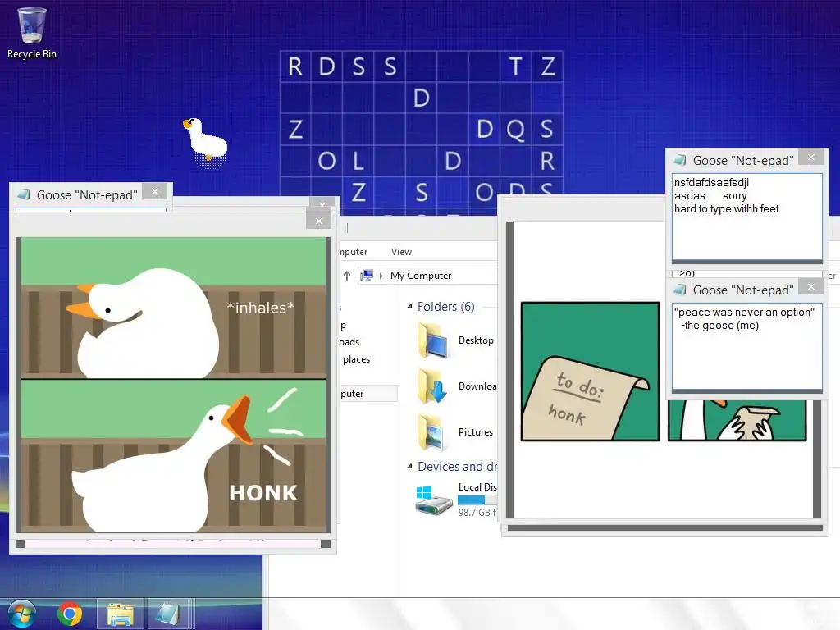Click the 'to do: honk' comic panel

(590, 372)
